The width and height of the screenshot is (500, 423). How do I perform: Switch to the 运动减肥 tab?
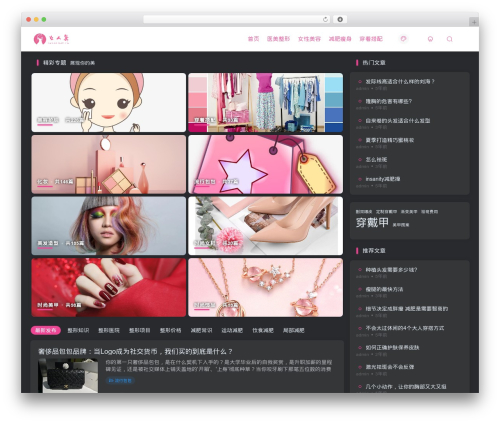232,330
